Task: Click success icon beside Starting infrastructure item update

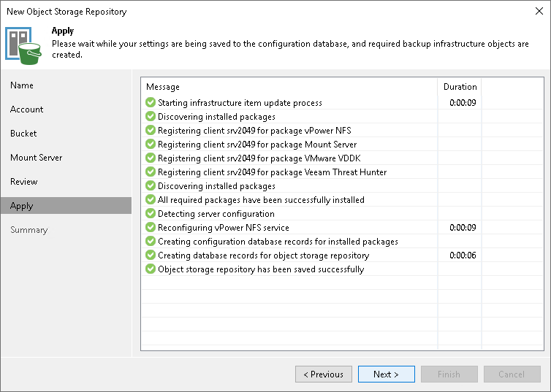Action: point(151,102)
